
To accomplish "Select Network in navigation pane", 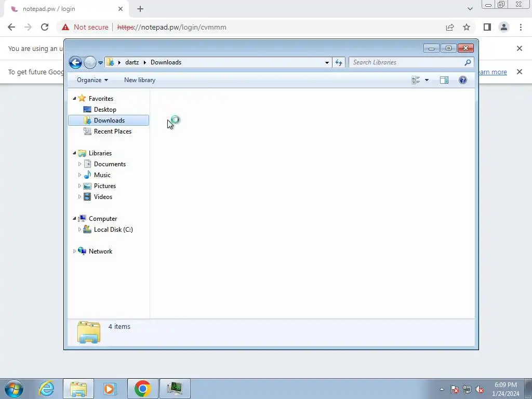I will pyautogui.click(x=100, y=251).
